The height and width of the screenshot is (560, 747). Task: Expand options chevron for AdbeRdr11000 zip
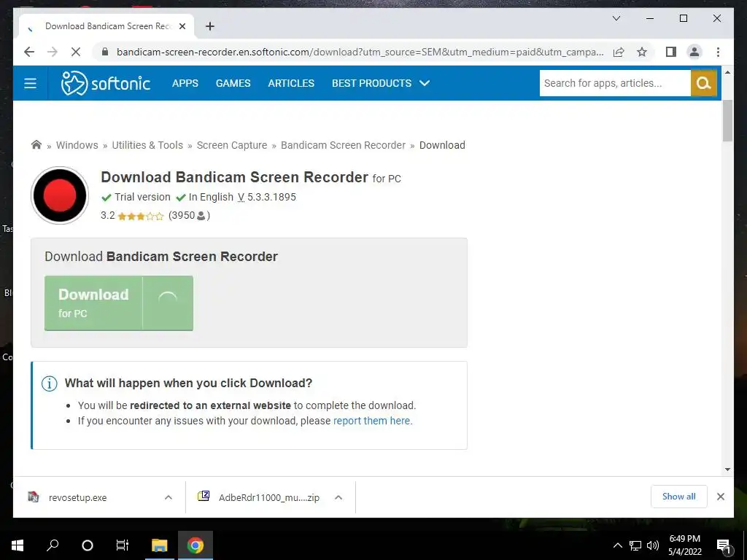338,497
